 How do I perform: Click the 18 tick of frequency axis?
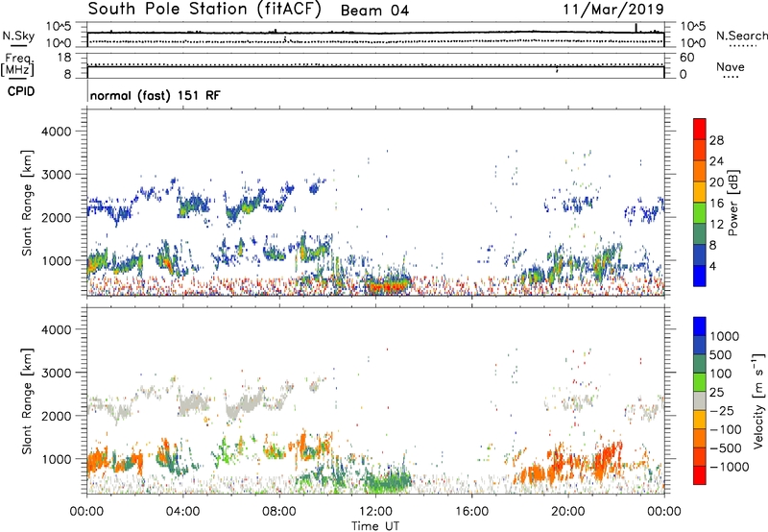coord(64,58)
